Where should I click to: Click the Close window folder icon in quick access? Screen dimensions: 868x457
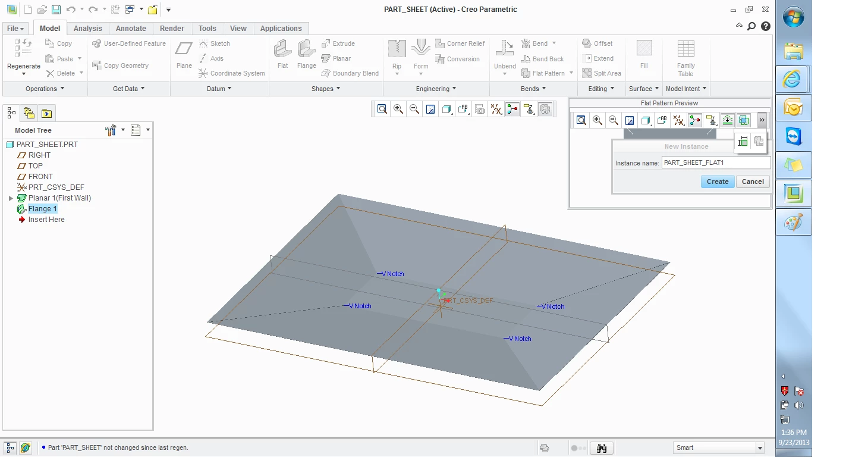153,10
